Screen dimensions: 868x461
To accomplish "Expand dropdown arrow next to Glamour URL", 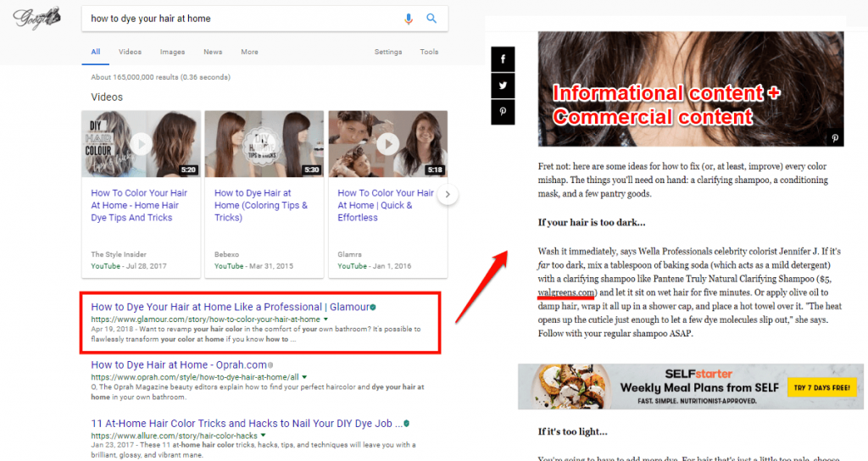I will (325, 319).
